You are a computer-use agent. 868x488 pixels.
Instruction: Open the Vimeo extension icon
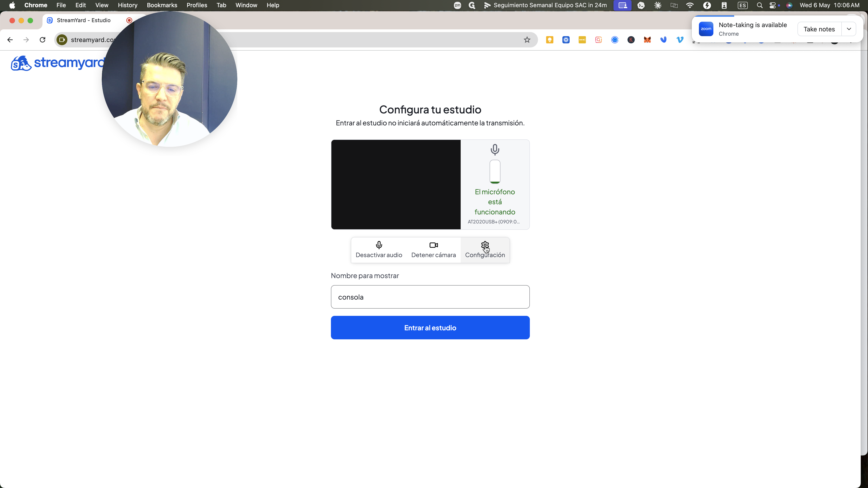coord(680,40)
